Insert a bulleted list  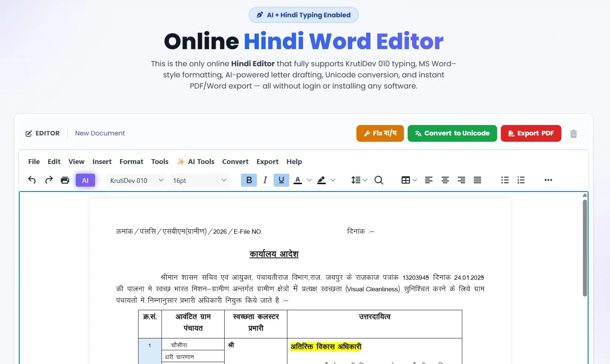tap(504, 180)
